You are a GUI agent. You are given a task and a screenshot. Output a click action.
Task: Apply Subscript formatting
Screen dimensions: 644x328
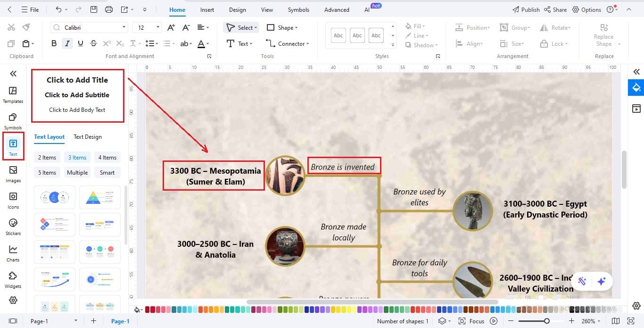pos(120,43)
